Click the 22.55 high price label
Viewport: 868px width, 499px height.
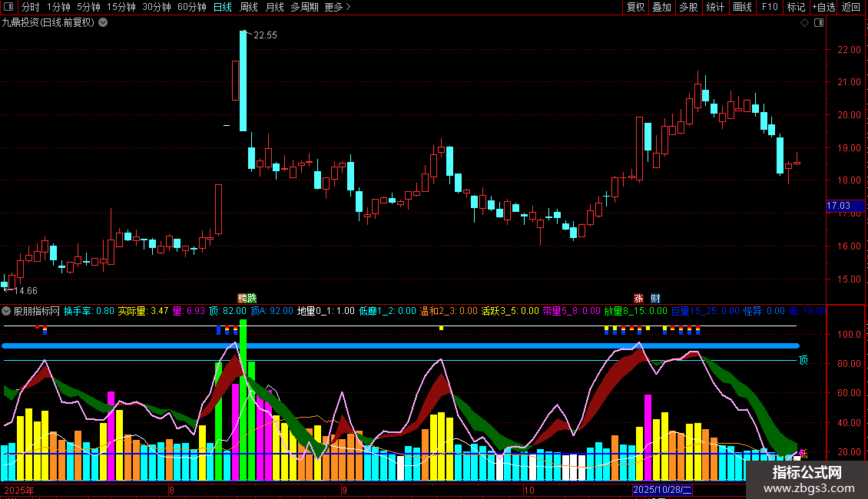click(265, 35)
